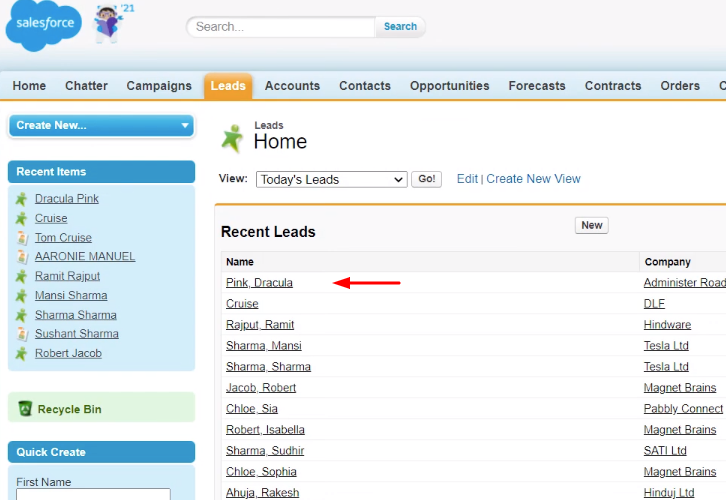726x500 pixels.
Task: Click the New lead button
Action: pyautogui.click(x=592, y=225)
